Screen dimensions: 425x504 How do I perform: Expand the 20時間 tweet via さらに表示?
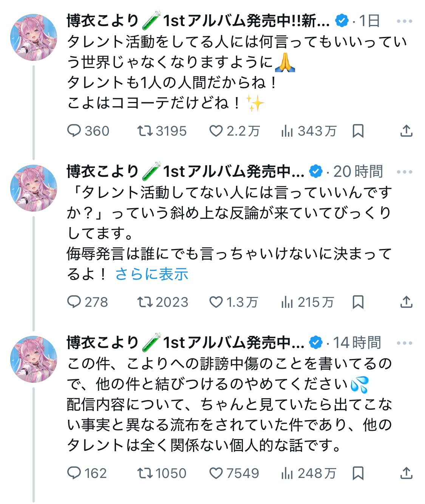pyautogui.click(x=151, y=274)
